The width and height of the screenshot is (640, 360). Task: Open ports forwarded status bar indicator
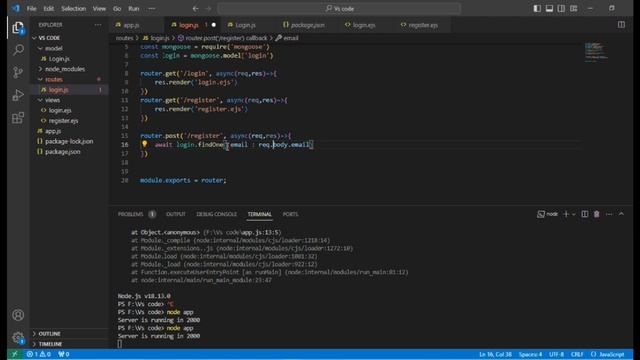tap(64, 354)
